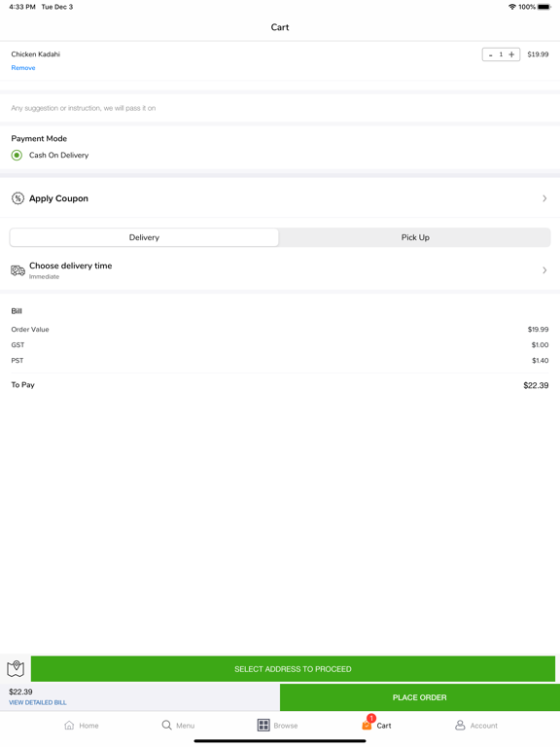Viewport: 560px width, 747px height.
Task: Go to the Home tab icon
Action: 69,725
